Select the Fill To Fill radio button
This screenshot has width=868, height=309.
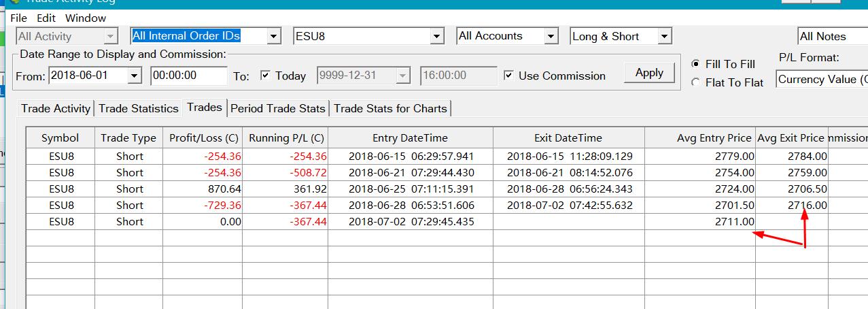(x=695, y=64)
